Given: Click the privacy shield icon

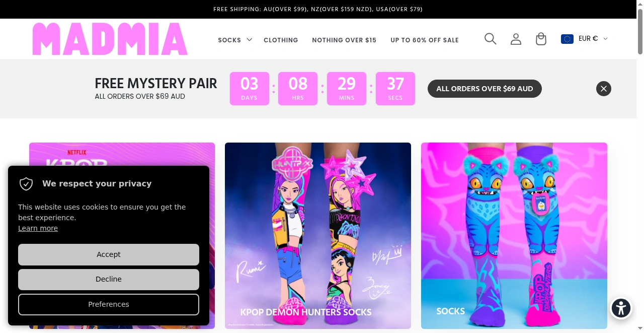Looking at the screenshot, I should click(26, 184).
